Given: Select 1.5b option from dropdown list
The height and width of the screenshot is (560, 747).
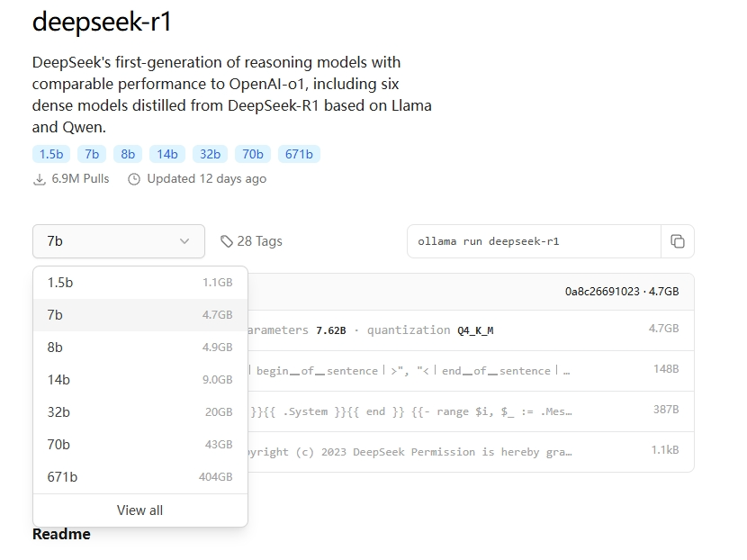Looking at the screenshot, I should coord(140,283).
